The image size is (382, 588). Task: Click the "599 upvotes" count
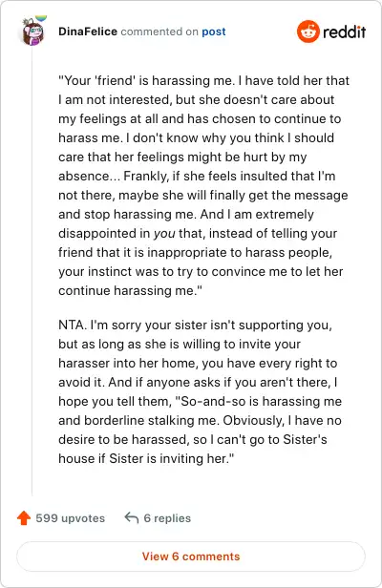[70, 518]
